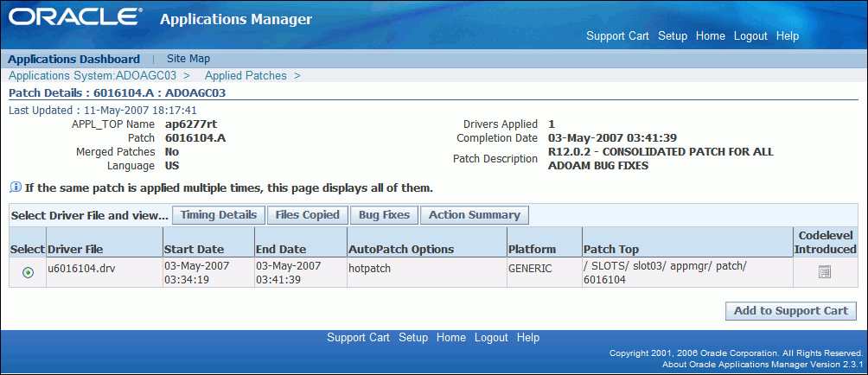Click the Patch value 6016104.A
868x375 pixels.
click(x=195, y=137)
